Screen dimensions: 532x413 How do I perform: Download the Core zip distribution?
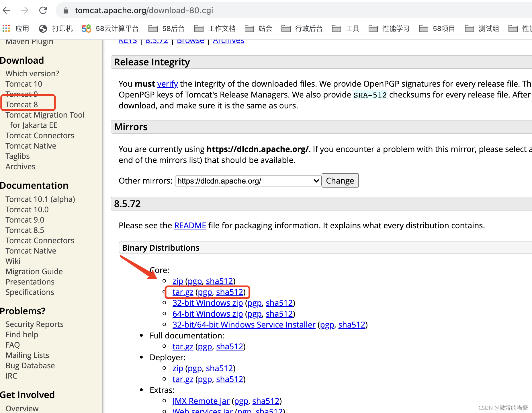pos(178,281)
